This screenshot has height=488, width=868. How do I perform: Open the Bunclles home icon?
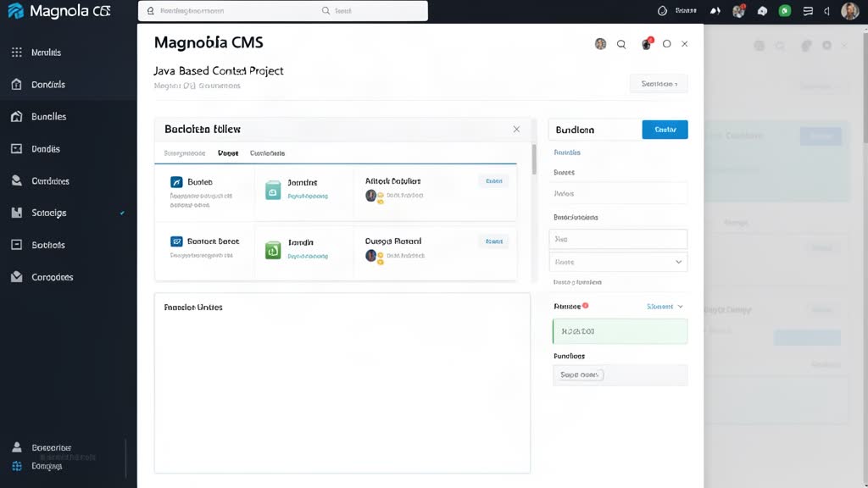tap(17, 116)
